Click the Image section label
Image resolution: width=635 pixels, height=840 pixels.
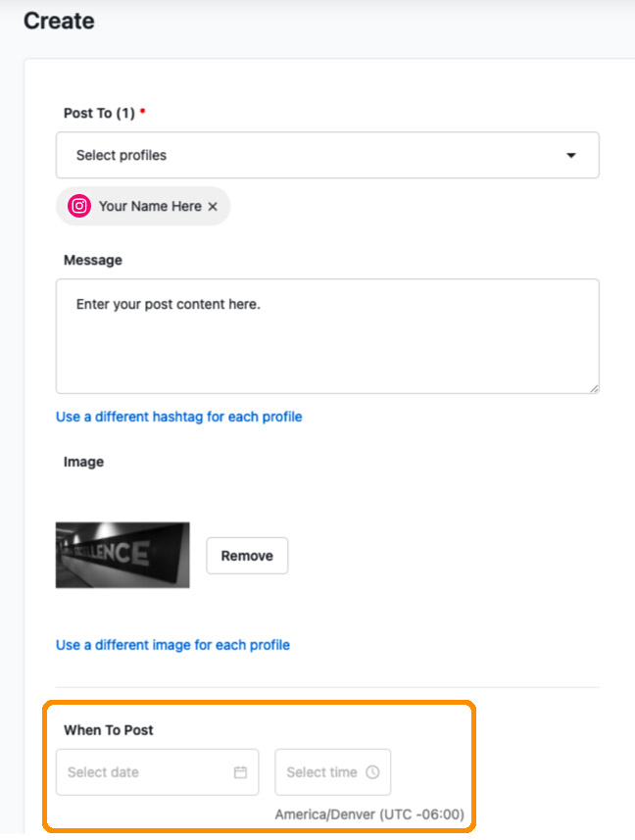point(83,462)
